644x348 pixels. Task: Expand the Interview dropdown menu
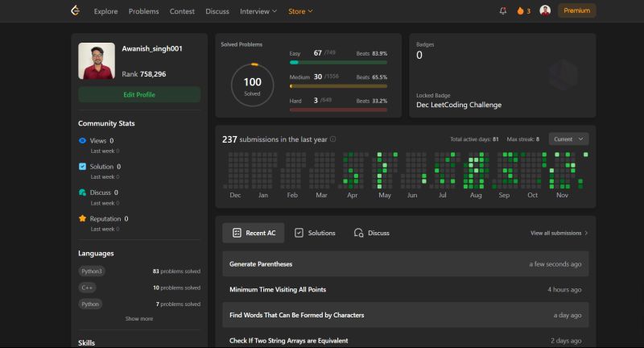(258, 11)
